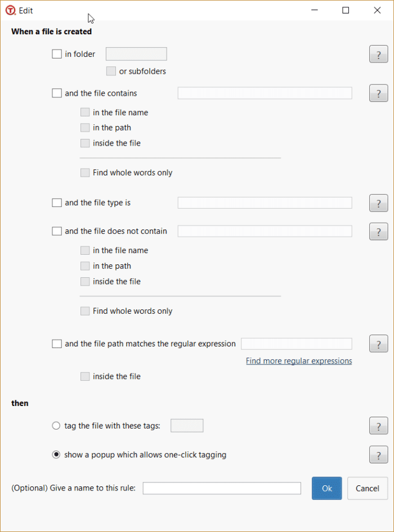Open help for the "in folder" condition
The height and width of the screenshot is (532, 394).
(x=378, y=54)
